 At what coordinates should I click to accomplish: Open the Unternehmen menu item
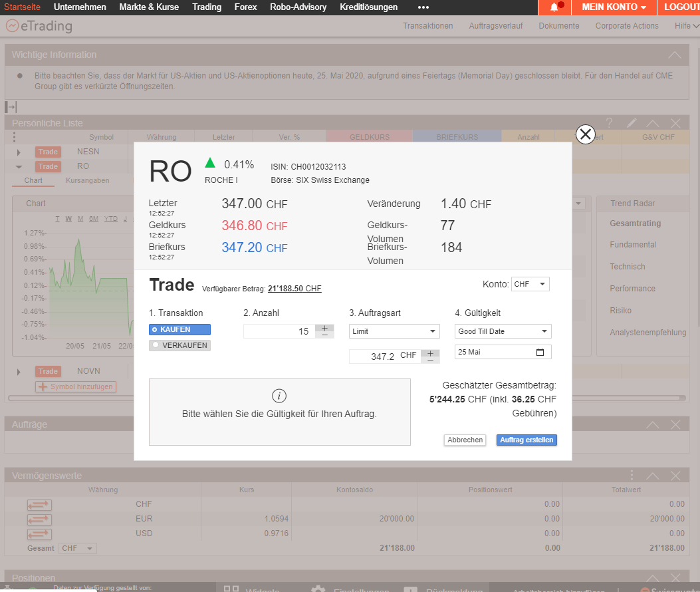coord(80,7)
